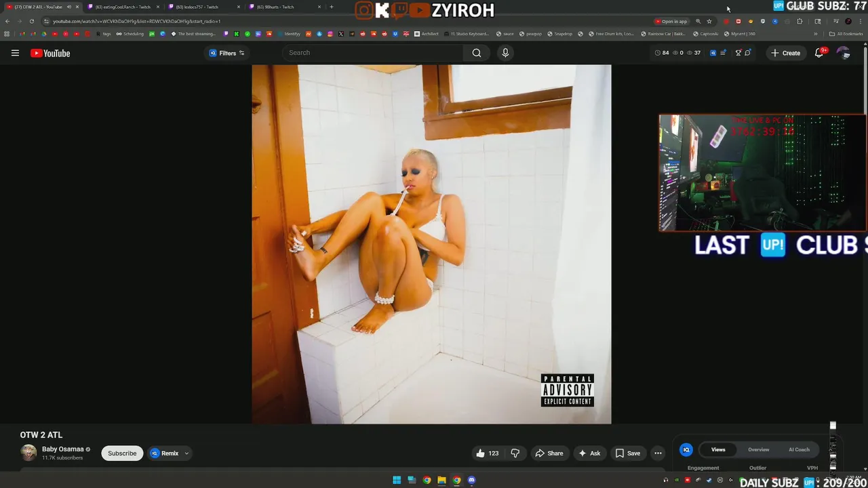This screenshot has height=488, width=868.
Task: Open the vidIQ trophy icon
Action: (738, 53)
